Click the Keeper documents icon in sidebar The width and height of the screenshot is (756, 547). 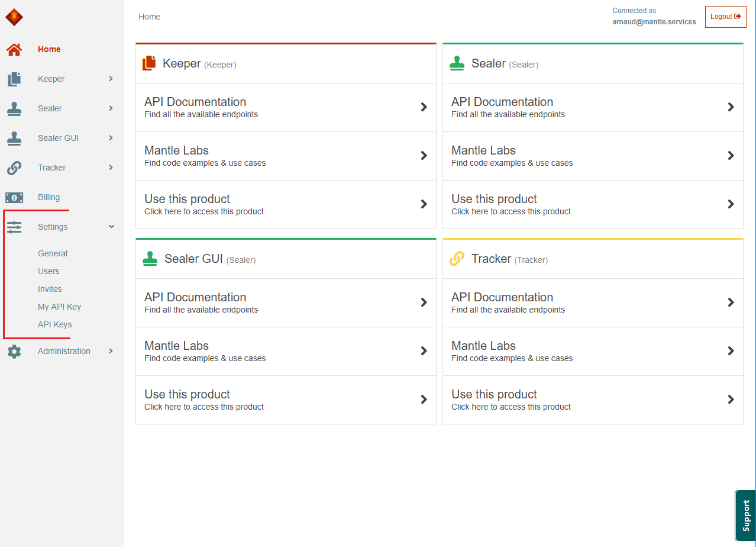tap(14, 79)
